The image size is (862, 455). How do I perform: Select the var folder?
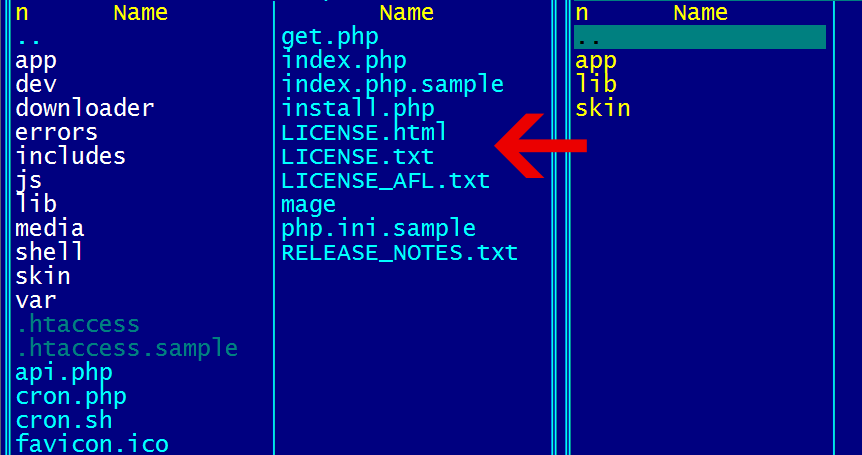[36, 300]
